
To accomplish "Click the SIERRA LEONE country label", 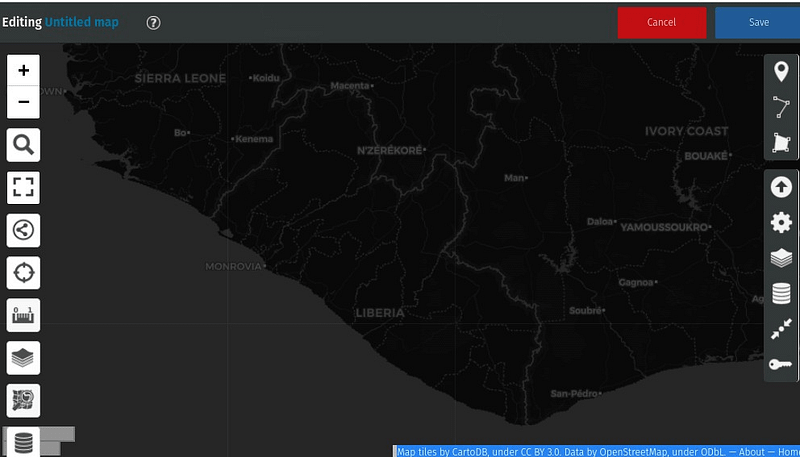I will pos(180,79).
